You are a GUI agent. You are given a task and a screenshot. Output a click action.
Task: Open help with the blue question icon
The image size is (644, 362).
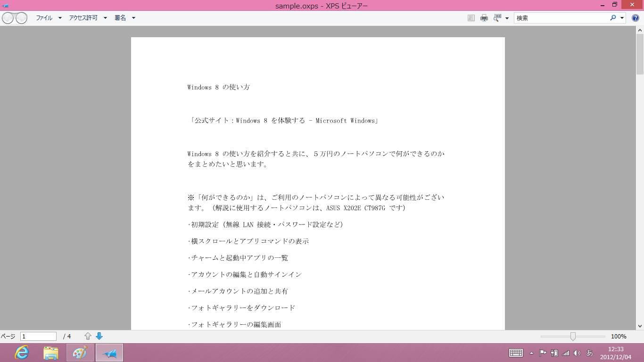635,18
